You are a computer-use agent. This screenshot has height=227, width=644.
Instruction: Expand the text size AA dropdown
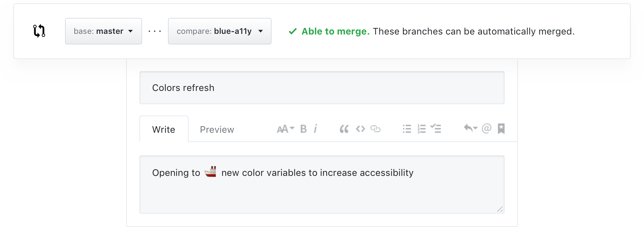coord(285,129)
